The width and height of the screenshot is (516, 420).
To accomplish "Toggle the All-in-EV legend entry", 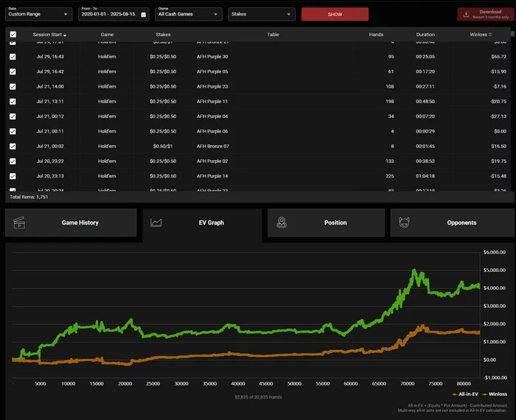I will tap(465, 394).
